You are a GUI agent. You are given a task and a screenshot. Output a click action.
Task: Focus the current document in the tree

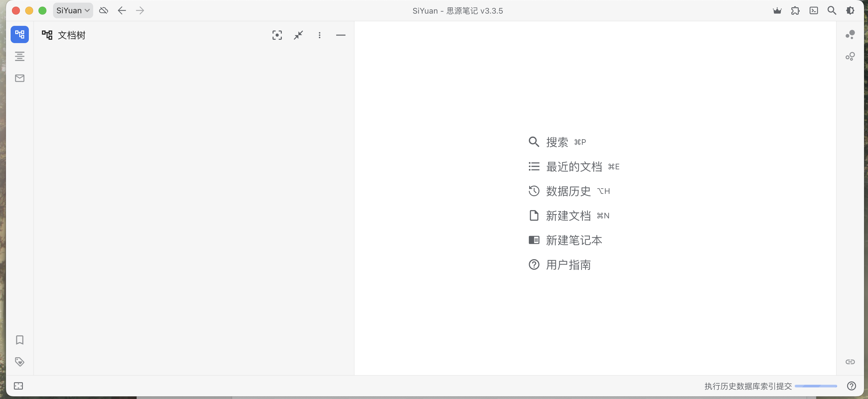[x=277, y=35]
